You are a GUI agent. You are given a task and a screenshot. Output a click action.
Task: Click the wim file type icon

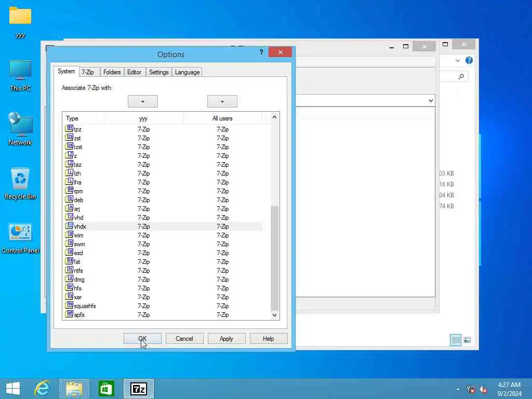(x=69, y=235)
